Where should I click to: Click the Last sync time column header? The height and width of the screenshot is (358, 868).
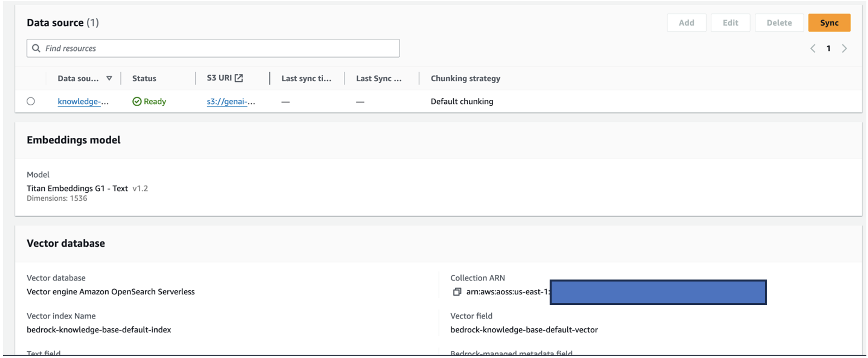306,78
